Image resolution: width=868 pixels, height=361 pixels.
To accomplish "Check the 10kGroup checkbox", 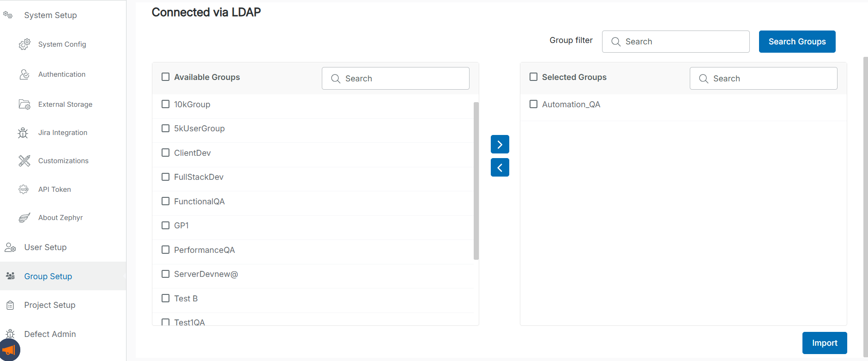I will pyautogui.click(x=165, y=104).
